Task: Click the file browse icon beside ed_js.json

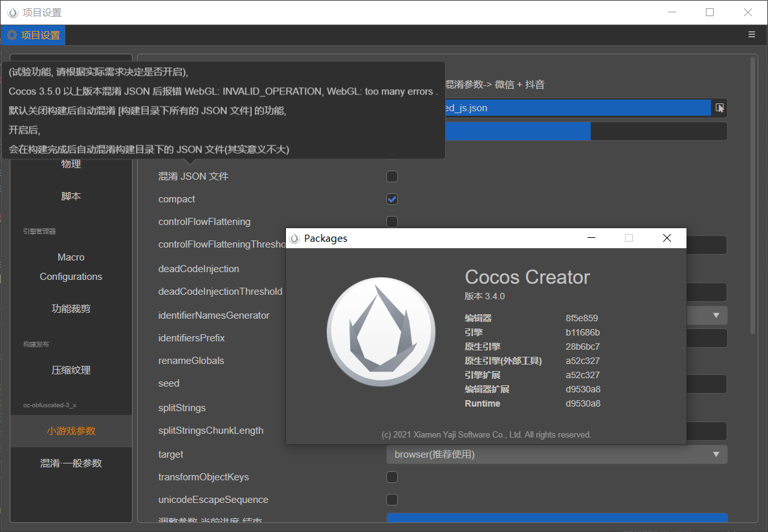Action: tap(719, 108)
